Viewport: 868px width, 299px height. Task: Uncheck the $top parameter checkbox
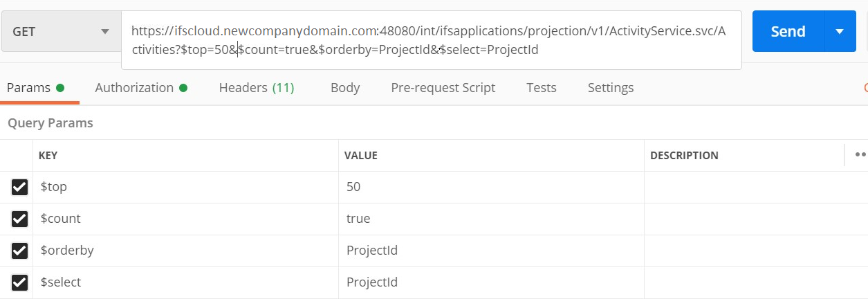coord(19,187)
